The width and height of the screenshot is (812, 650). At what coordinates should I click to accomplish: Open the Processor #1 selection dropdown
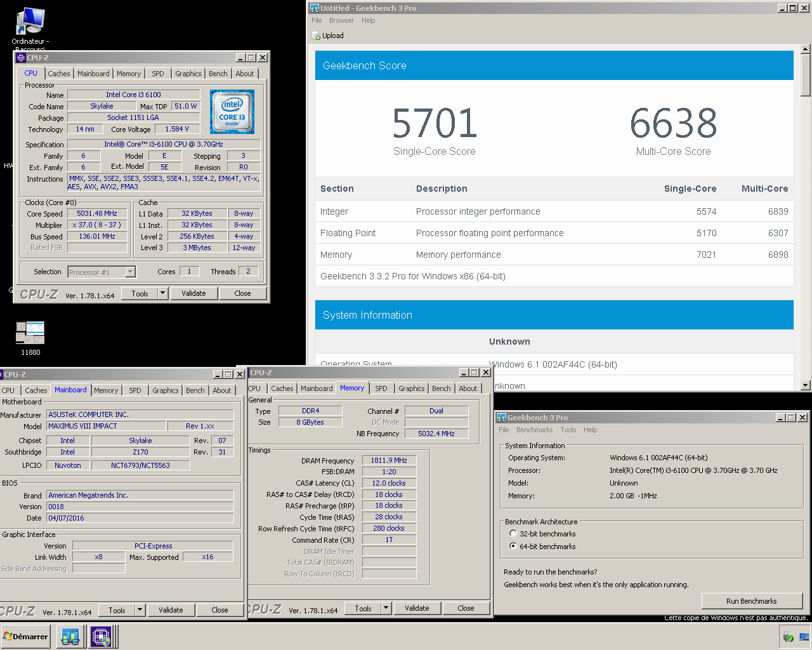(130, 272)
